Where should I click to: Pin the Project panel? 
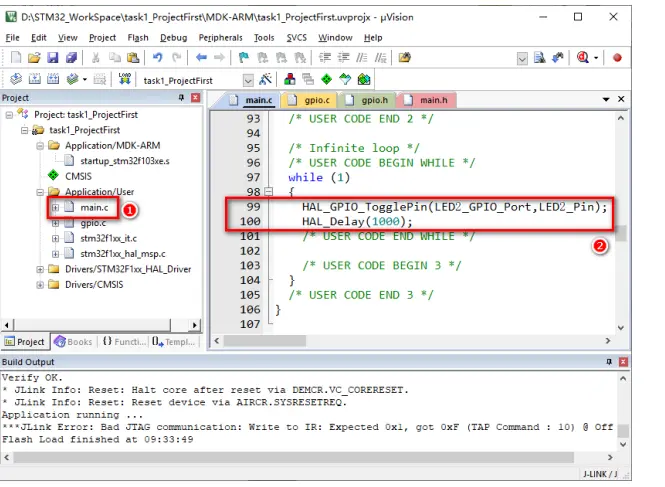(x=181, y=98)
